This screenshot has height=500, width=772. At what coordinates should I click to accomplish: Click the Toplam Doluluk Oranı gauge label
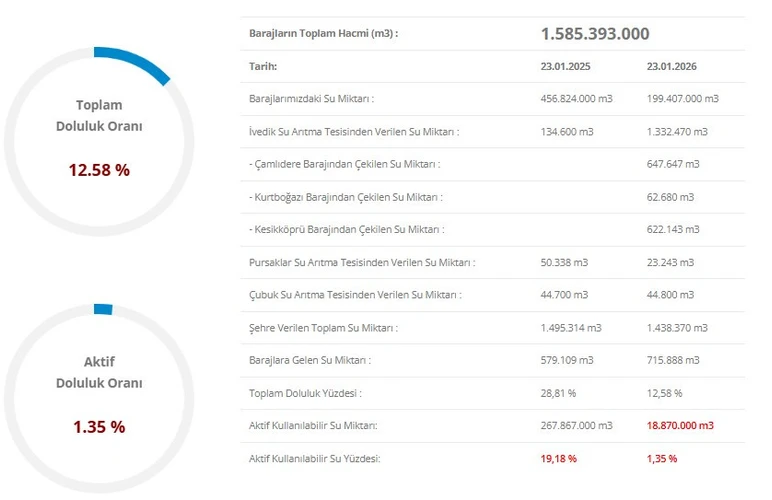[x=99, y=116]
